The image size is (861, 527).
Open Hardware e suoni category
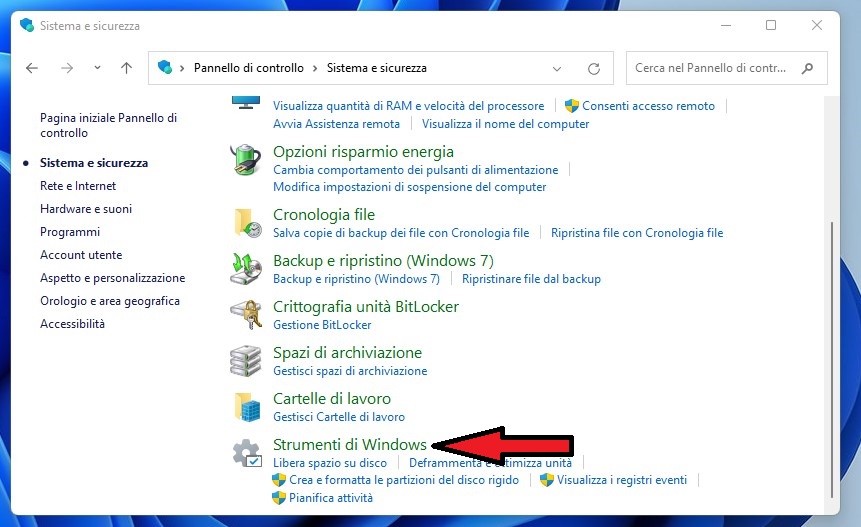86,209
